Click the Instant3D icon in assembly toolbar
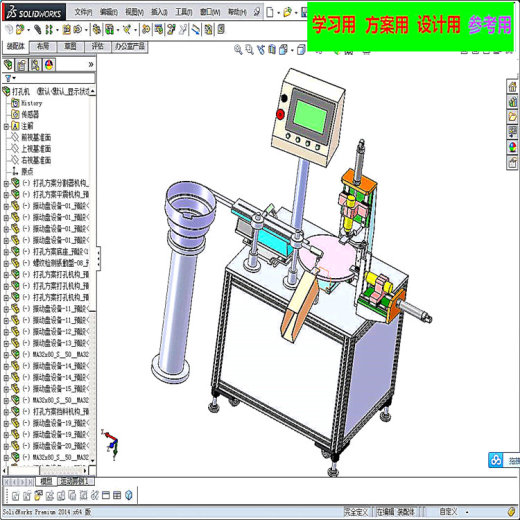Screen dimensions: 520x520 196,30
